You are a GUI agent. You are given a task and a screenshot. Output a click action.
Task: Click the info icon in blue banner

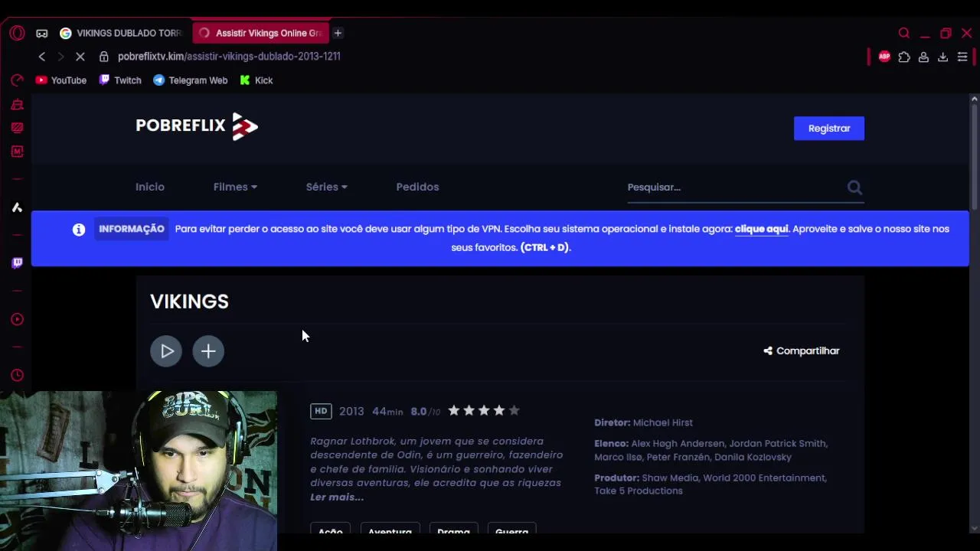tap(79, 230)
